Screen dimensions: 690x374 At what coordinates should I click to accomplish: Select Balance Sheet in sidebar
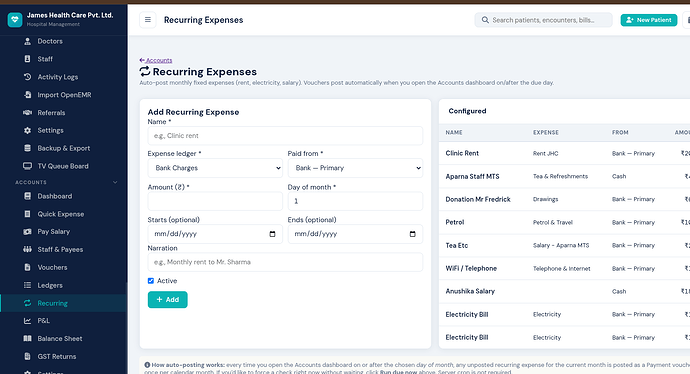point(60,338)
